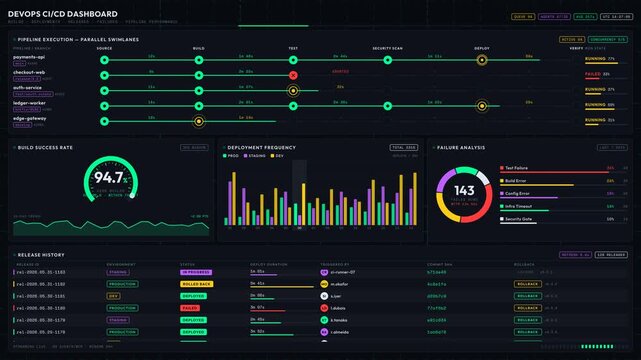Click Rollback in the r.almeida release row

coord(528,332)
